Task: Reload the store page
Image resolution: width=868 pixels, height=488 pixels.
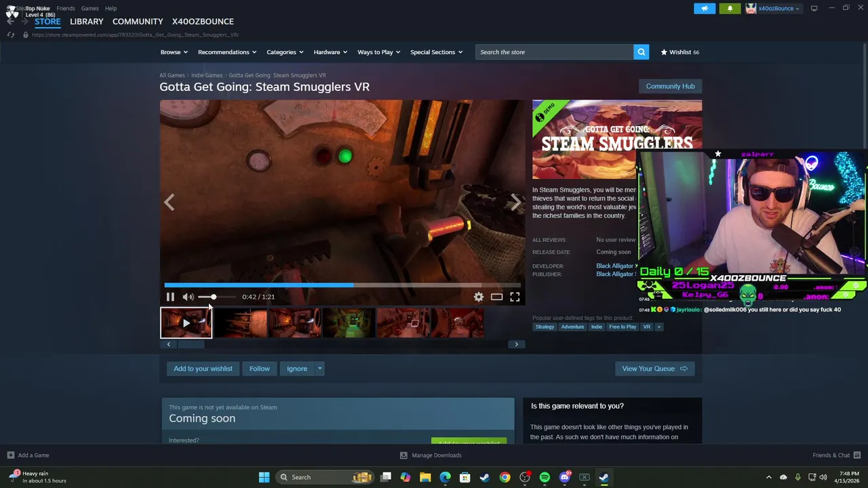Action: pyautogui.click(x=11, y=35)
